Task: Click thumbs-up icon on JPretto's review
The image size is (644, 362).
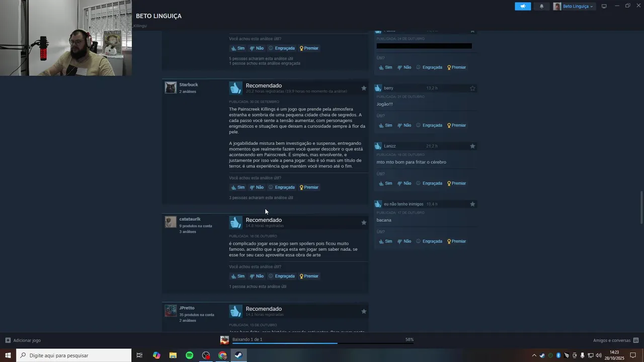Action: [235, 311]
